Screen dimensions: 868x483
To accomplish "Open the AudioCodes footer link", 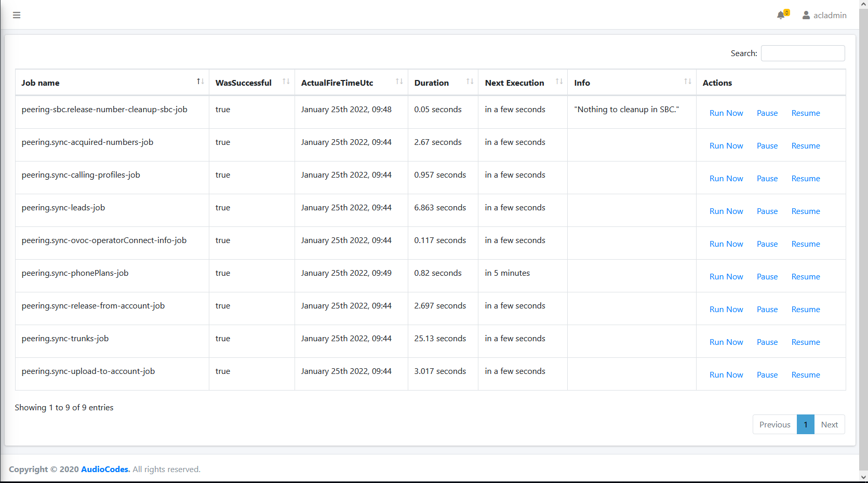I will click(105, 469).
